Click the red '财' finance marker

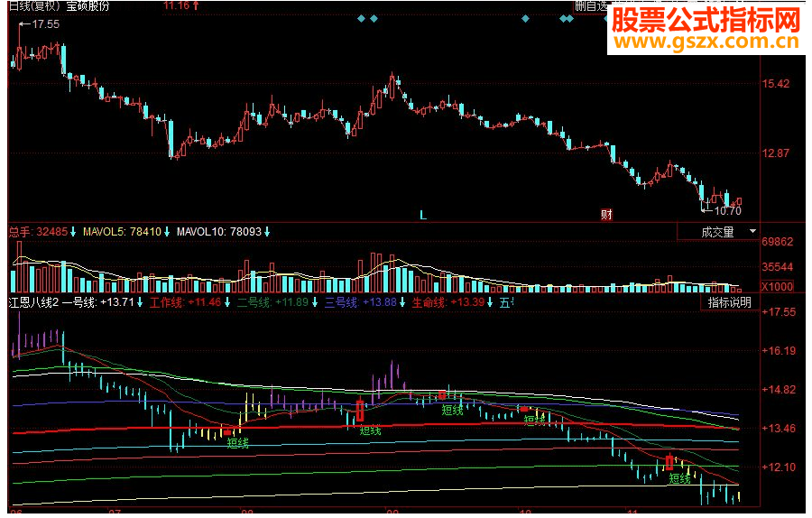pyautogui.click(x=606, y=215)
